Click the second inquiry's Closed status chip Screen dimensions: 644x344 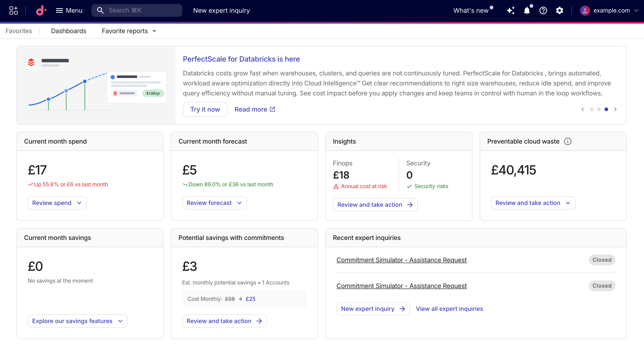(602, 286)
